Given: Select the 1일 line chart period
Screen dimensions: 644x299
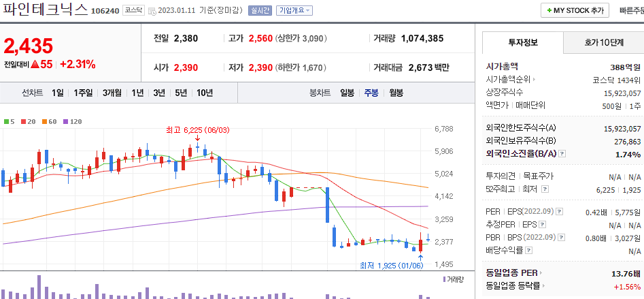Looking at the screenshot, I should 58,93.
